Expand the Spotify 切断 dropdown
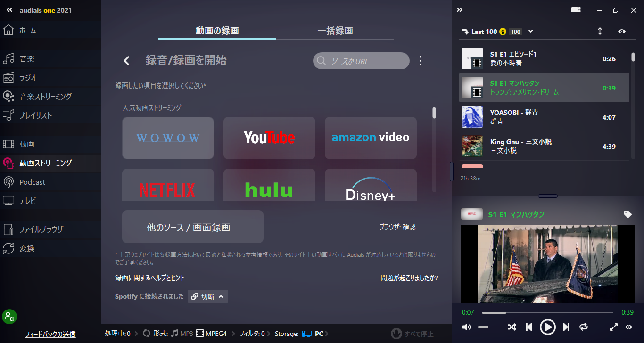The height and width of the screenshot is (343, 644). tap(208, 296)
